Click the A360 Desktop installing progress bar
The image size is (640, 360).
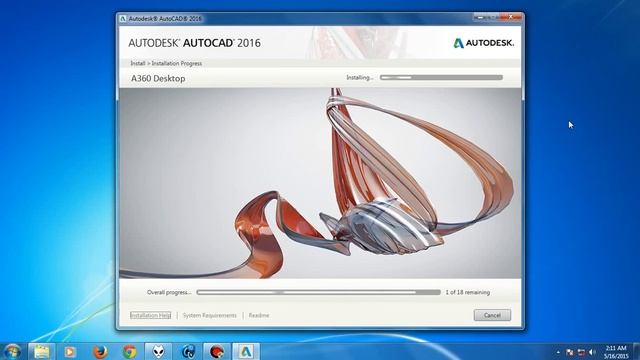point(441,77)
